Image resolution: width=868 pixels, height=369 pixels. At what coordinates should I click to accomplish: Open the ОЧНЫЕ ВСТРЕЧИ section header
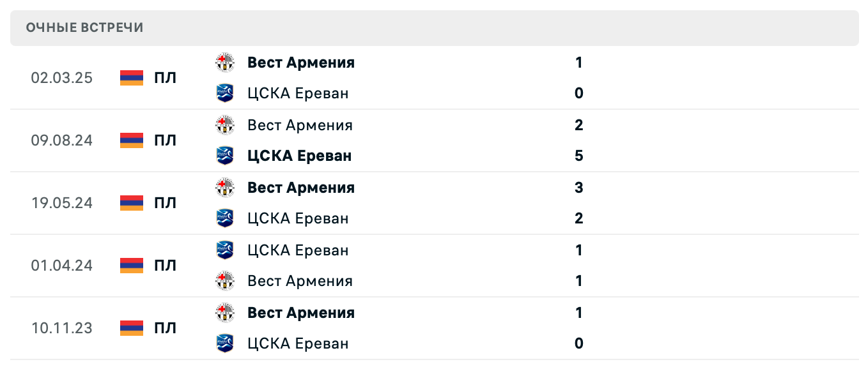[x=84, y=27]
